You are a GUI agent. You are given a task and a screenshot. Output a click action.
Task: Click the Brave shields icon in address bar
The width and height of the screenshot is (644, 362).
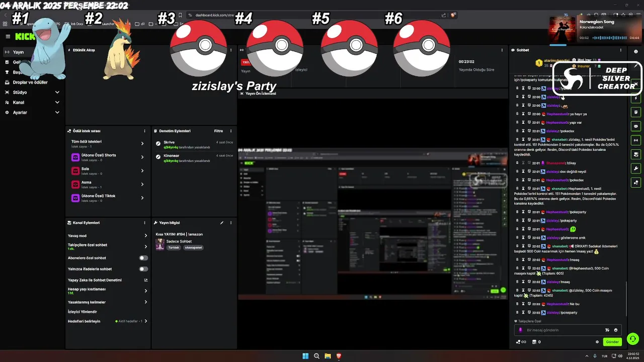coord(453,15)
